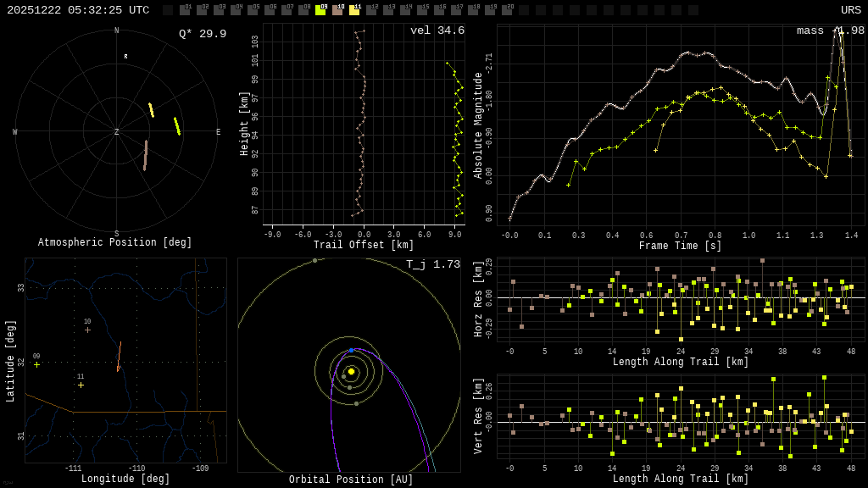Click the yellow Sun at orbit center

pos(351,371)
